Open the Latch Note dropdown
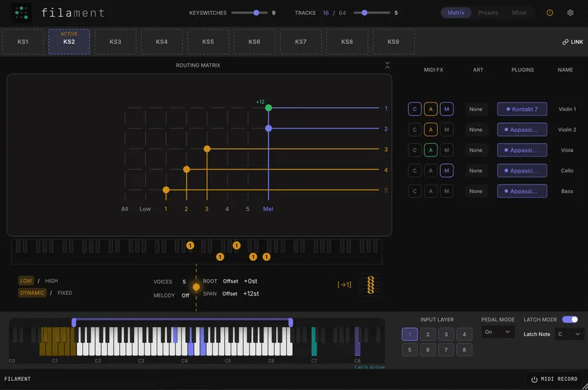588x390 pixels. (x=569, y=334)
